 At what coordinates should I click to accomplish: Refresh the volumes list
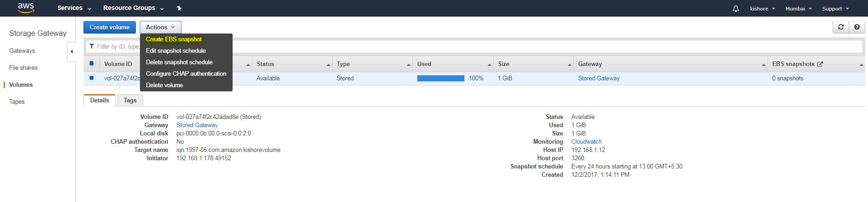(x=840, y=27)
